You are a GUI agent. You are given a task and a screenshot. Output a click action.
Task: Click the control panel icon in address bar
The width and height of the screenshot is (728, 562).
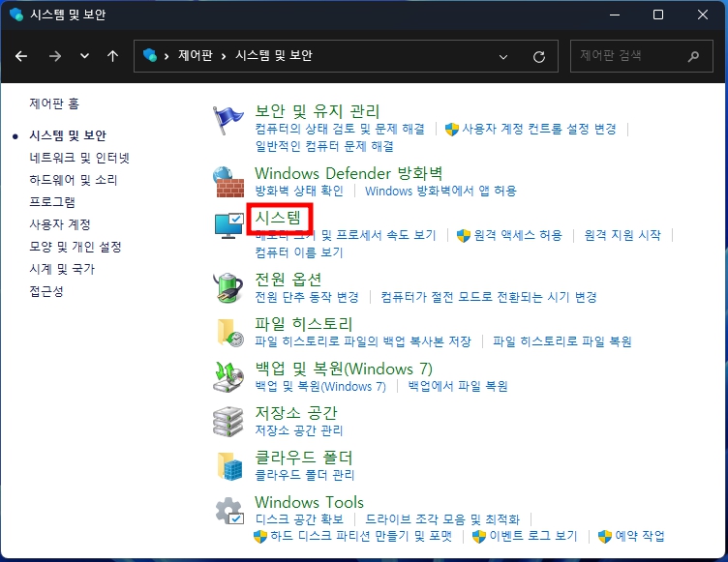[150, 55]
